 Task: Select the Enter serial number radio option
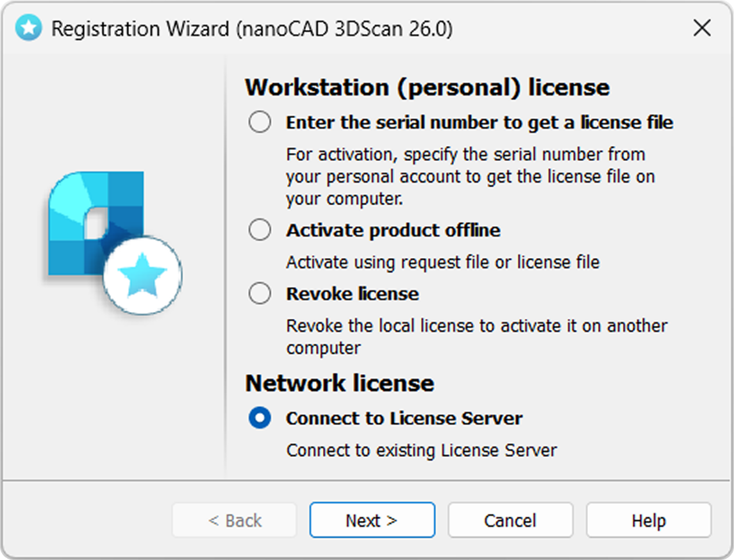pyautogui.click(x=260, y=122)
